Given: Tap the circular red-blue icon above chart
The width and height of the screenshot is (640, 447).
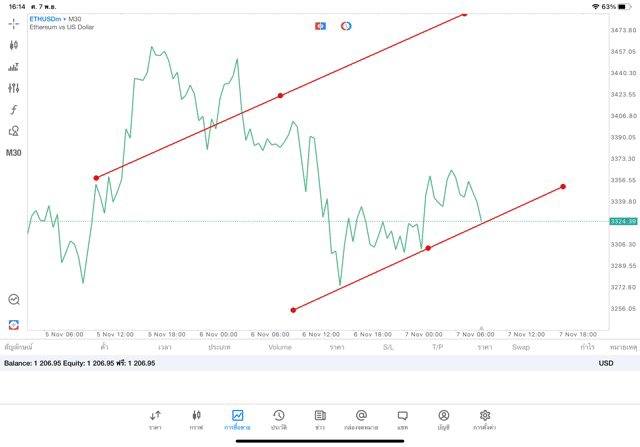Looking at the screenshot, I should (x=346, y=26).
